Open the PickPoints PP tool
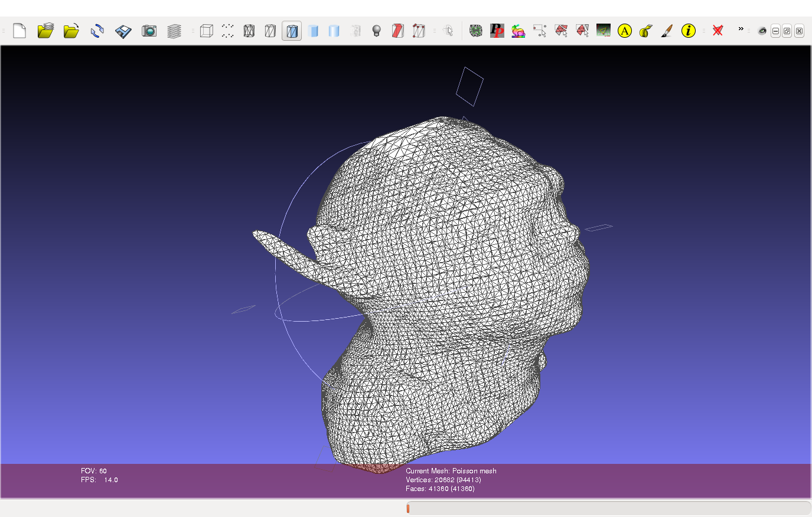 click(x=497, y=31)
